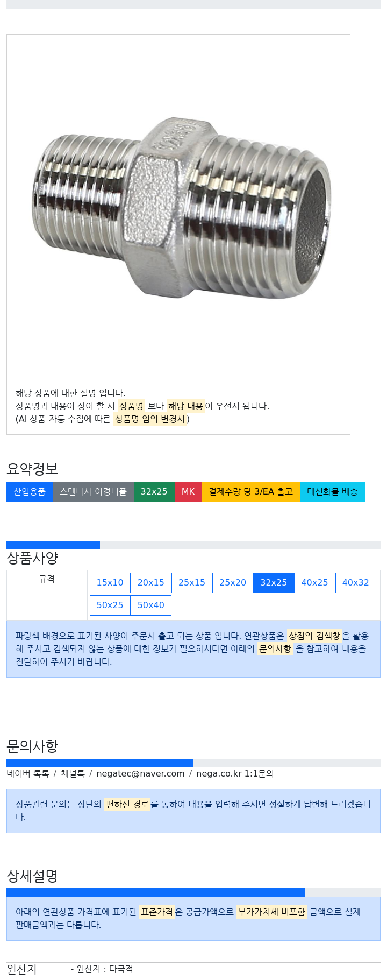Click the green 32x25 summary tag

pyautogui.click(x=154, y=492)
